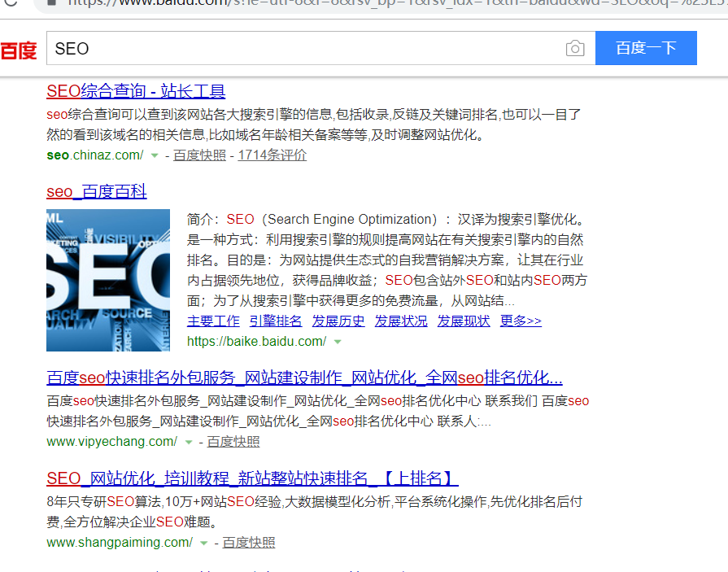Click the camera image search icon
Screen dimensions: 728x572
pos(575,49)
